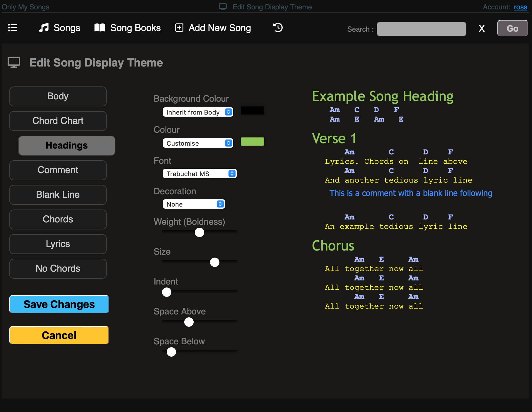
Task: Open the history clock icon
Action: 278,28
